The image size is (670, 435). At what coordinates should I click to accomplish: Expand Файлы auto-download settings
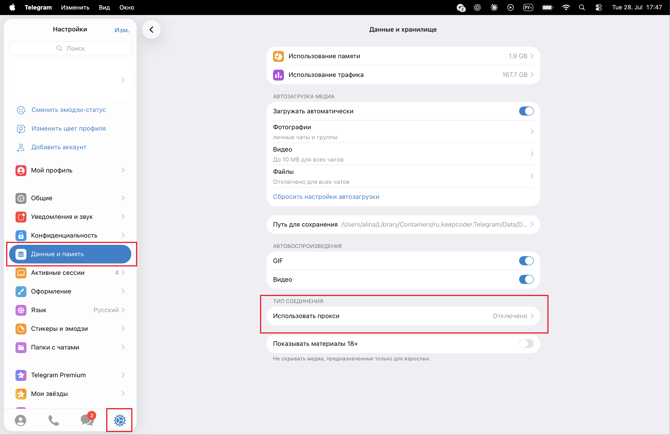point(403,176)
